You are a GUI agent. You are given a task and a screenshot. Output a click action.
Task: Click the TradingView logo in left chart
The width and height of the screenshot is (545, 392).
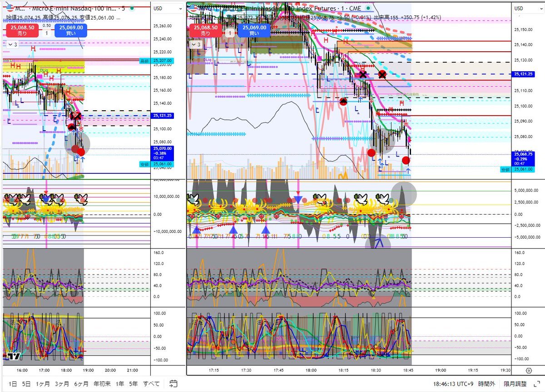click(14, 356)
